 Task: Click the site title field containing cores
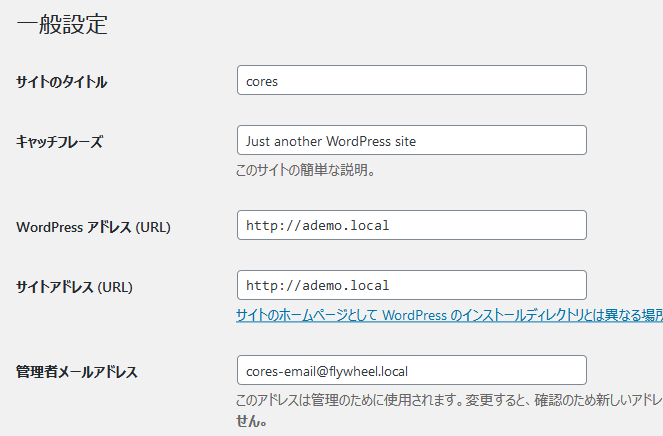coord(411,80)
